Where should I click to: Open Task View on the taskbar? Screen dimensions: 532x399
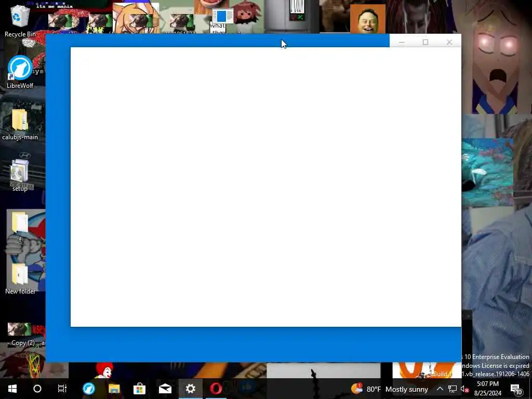point(62,389)
